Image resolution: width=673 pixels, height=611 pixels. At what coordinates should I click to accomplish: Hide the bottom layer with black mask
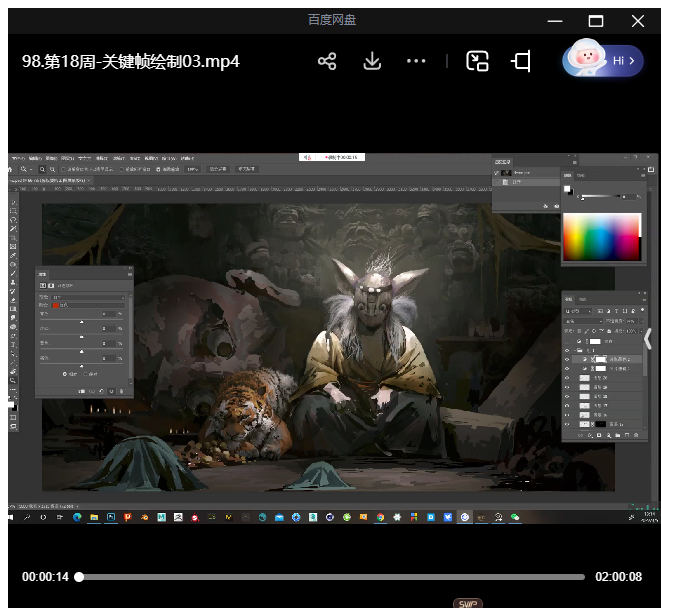[x=567, y=424]
